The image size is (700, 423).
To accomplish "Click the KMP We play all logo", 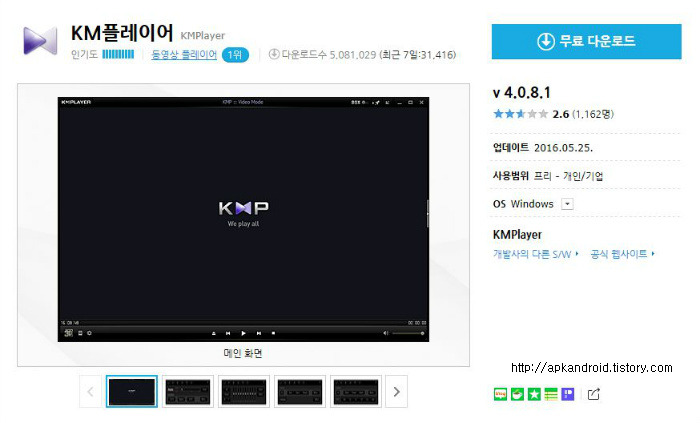I will coord(243,213).
